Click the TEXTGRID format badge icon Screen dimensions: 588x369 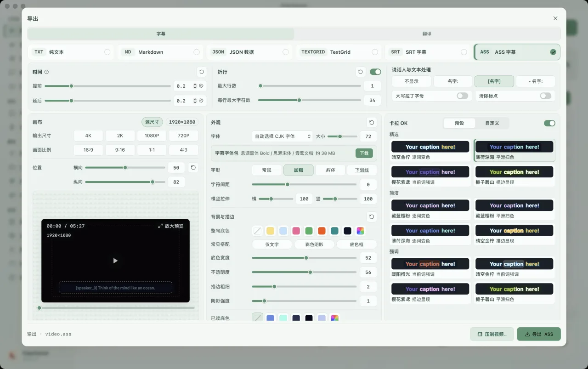pyautogui.click(x=313, y=52)
